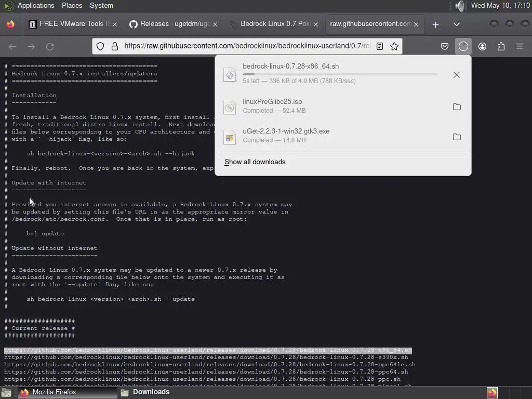Click the bedrock-linux script file icon
The width and height of the screenshot is (532, 399).
coord(230,75)
